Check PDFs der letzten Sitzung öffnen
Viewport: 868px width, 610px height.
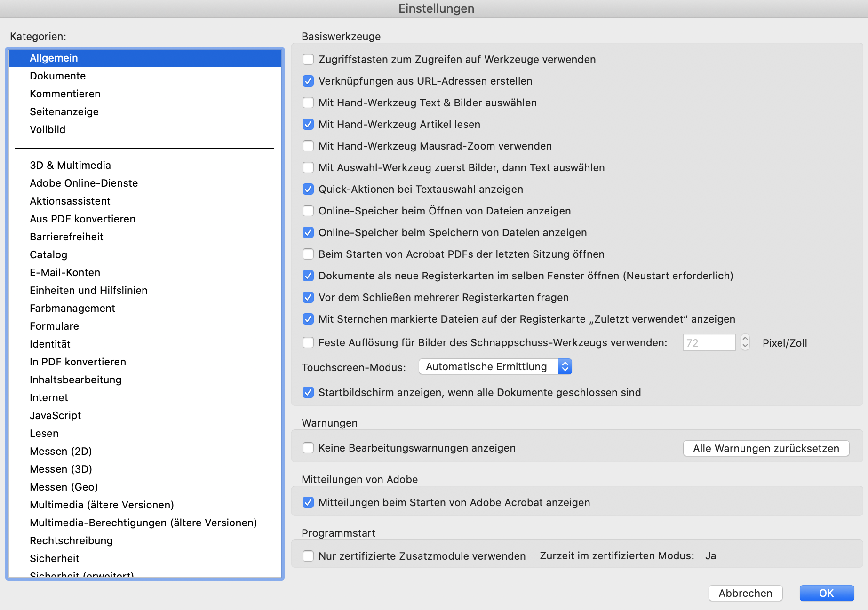click(308, 254)
